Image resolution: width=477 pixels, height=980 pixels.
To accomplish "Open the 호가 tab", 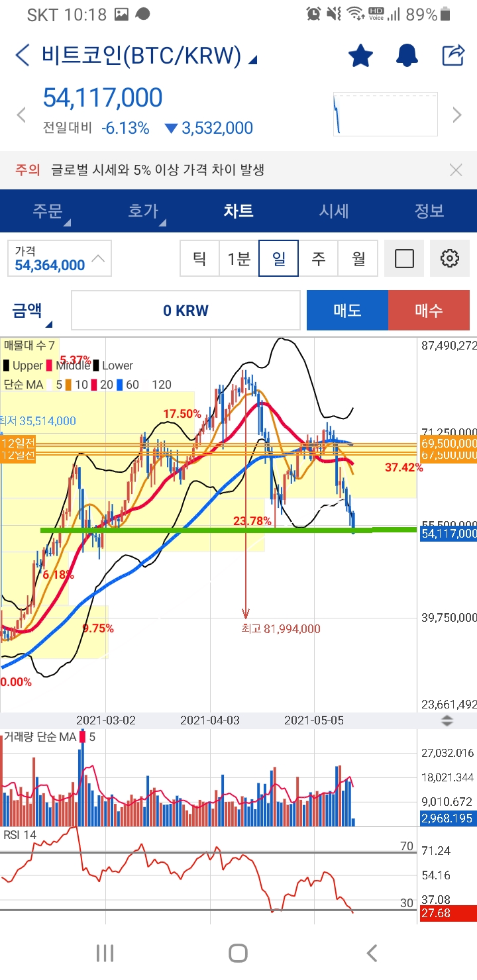I will point(143,211).
